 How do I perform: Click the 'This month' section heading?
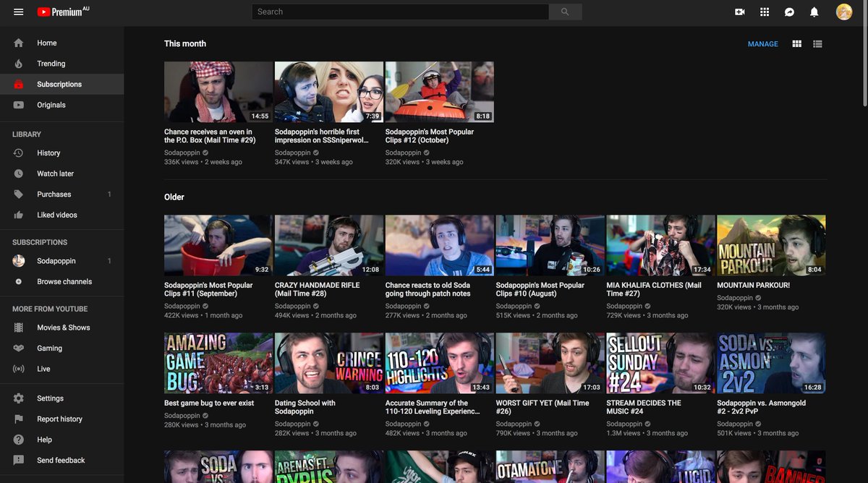click(x=185, y=44)
